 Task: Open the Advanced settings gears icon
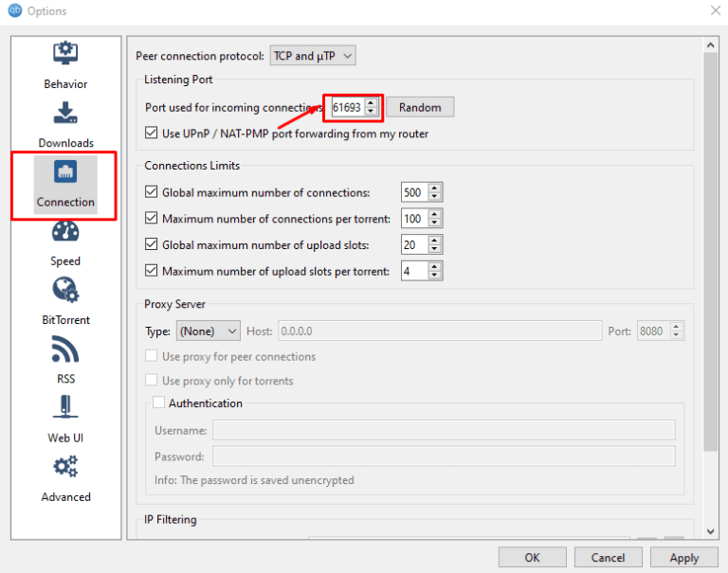(x=65, y=467)
